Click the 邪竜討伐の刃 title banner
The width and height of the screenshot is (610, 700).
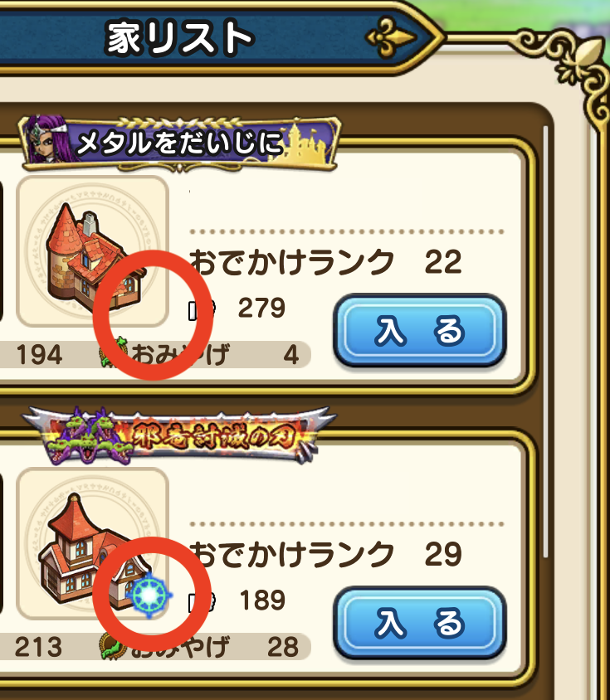click(x=178, y=435)
